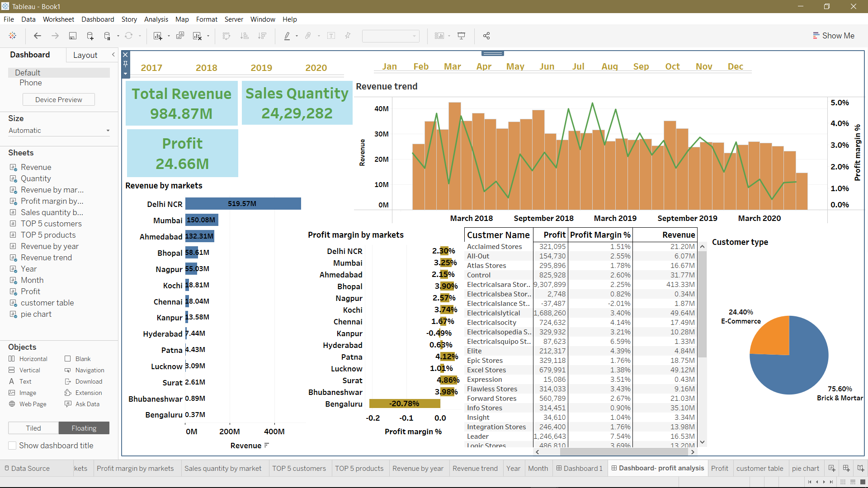This screenshot has height=488, width=868.
Task: Filter dashboard by year 2019
Action: (x=261, y=68)
